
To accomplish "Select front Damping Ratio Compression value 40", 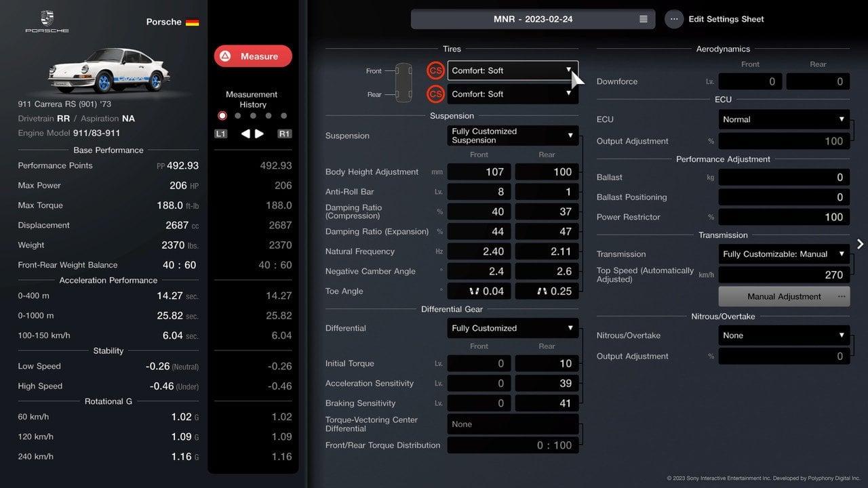I will pos(479,211).
